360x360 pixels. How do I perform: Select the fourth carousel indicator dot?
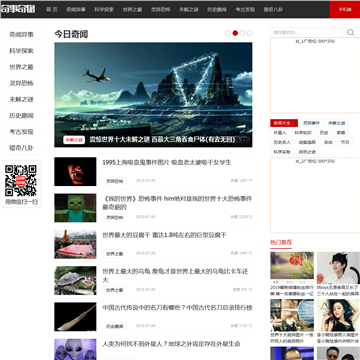tap(250, 33)
